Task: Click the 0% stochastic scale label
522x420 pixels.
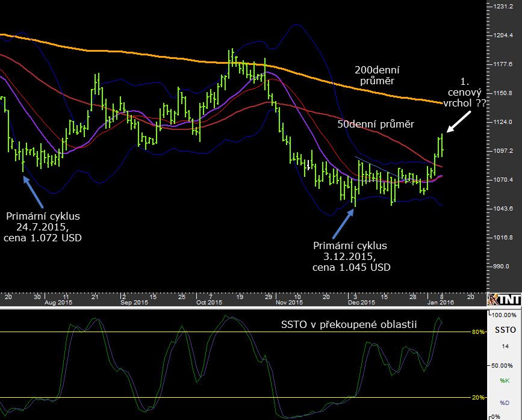Action: click(x=496, y=416)
